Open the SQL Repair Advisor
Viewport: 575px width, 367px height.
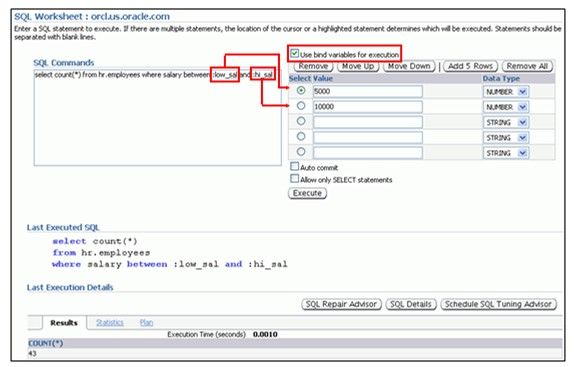pyautogui.click(x=341, y=304)
